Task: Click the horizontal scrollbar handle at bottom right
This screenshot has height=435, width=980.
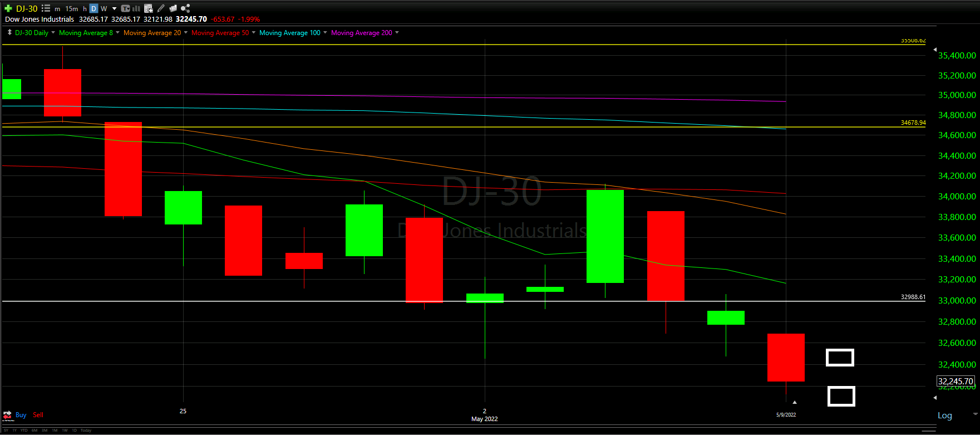Action: click(x=928, y=431)
